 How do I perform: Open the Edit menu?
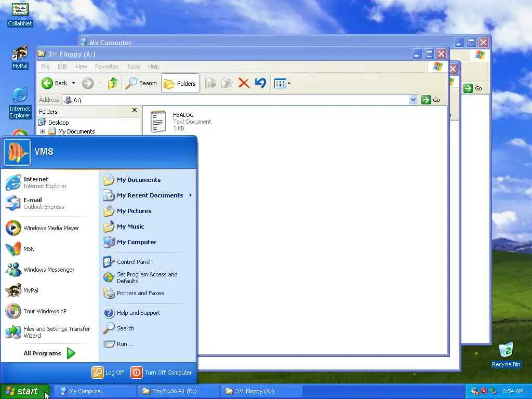click(x=62, y=66)
